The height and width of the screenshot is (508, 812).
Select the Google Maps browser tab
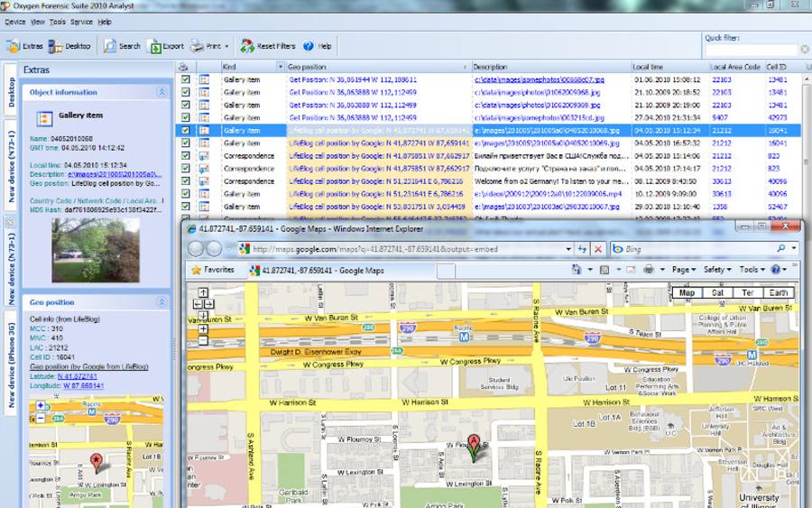point(341,271)
